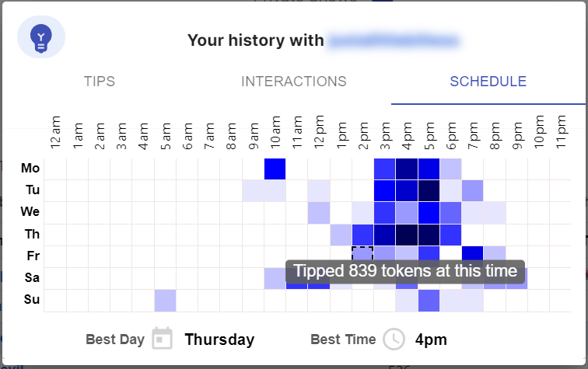
Task: Click the Tuesday 7pm heatmap cell
Action: coord(472,190)
